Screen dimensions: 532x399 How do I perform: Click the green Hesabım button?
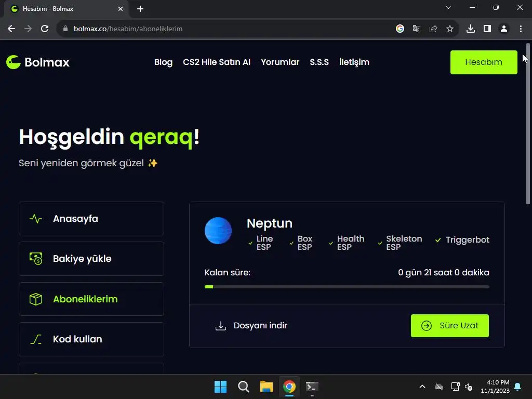(484, 62)
